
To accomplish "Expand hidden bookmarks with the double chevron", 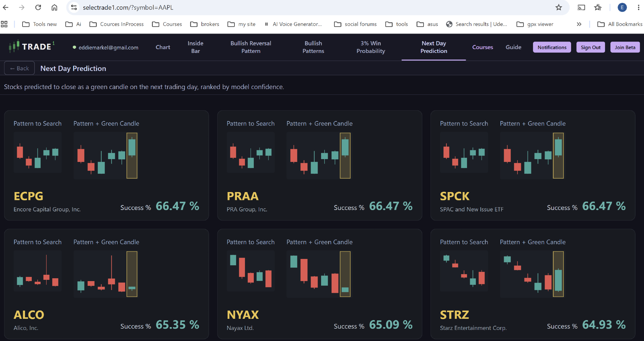I will coord(579,24).
